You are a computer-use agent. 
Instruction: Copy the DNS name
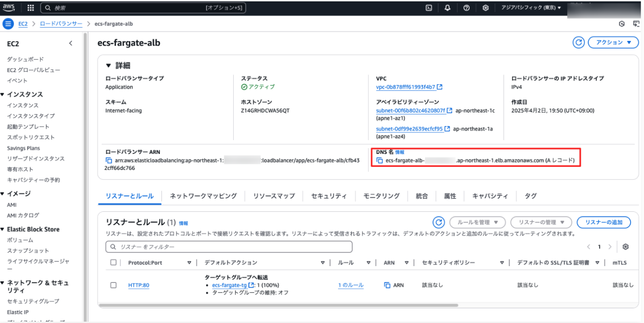pyautogui.click(x=379, y=160)
